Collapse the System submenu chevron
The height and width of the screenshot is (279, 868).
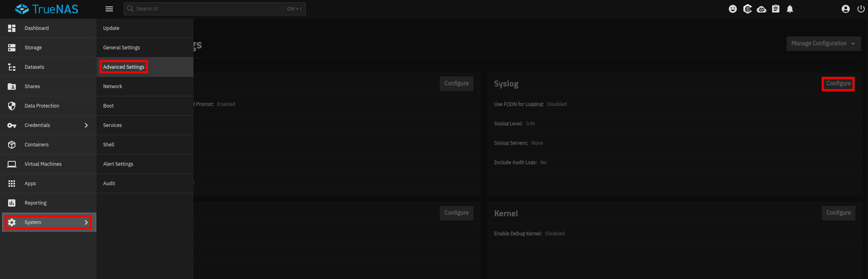(86, 222)
